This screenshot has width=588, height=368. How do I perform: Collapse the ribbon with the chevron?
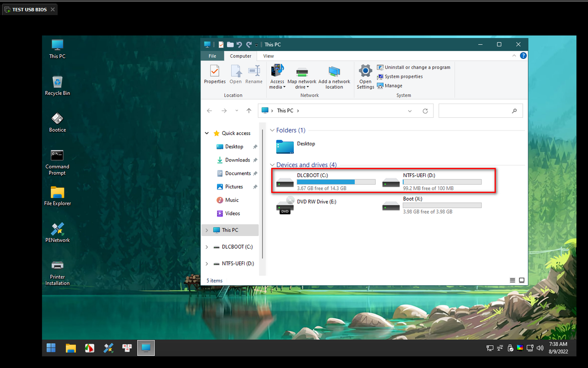[514, 56]
